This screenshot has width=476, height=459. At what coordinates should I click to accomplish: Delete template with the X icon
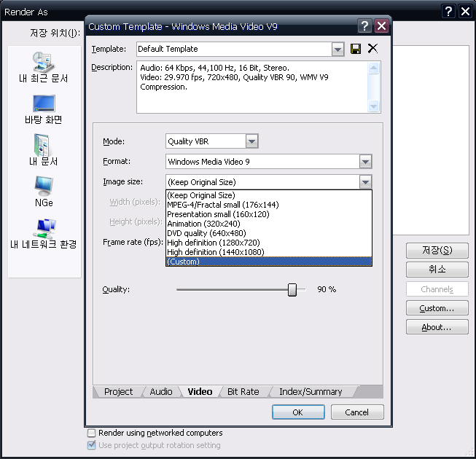tap(372, 49)
